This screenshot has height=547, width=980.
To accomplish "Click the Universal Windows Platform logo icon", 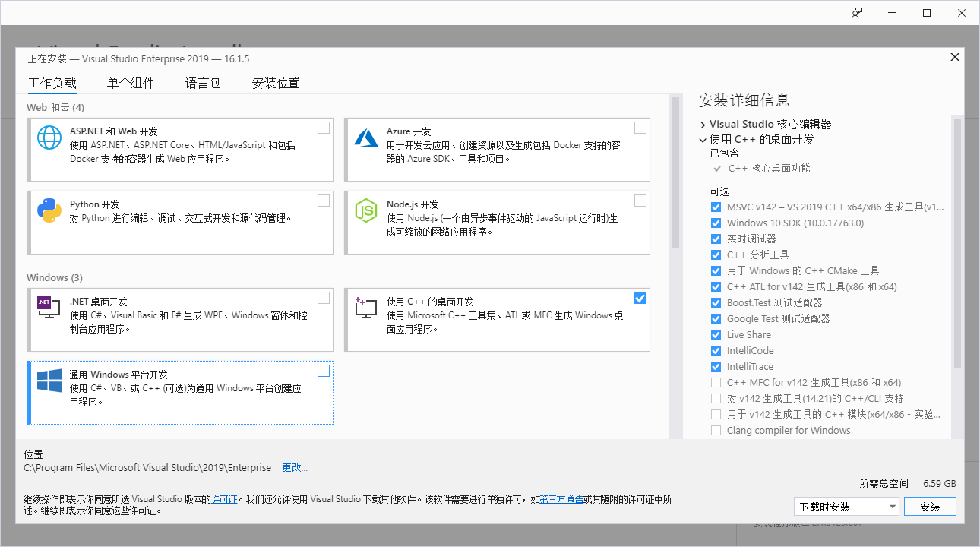I will 49,381.
